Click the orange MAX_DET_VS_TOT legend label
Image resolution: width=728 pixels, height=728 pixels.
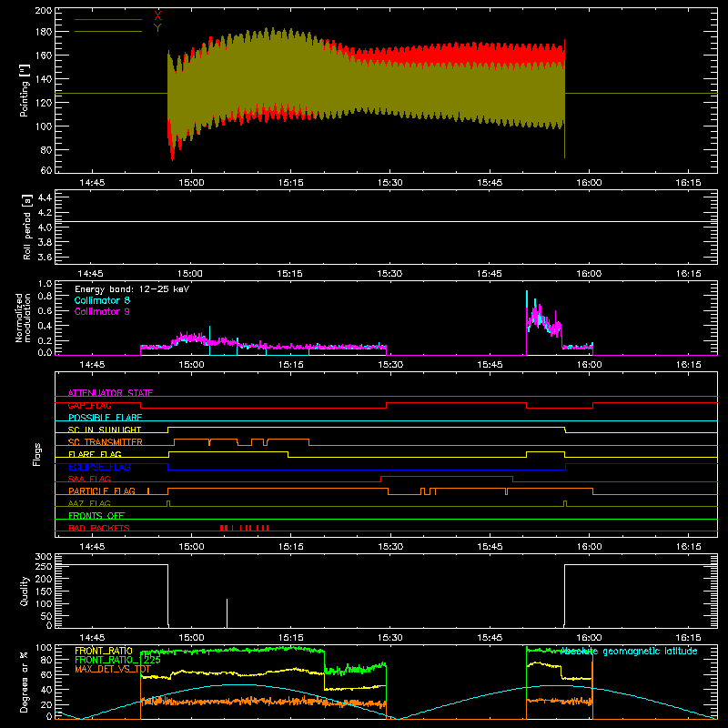pos(113,669)
